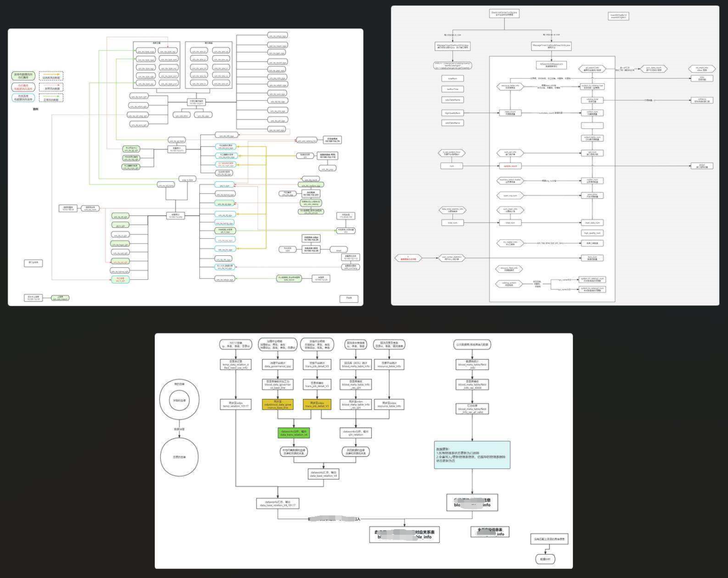
Task: Select the bold 10.100.152.76 server box
Action: tap(332, 140)
